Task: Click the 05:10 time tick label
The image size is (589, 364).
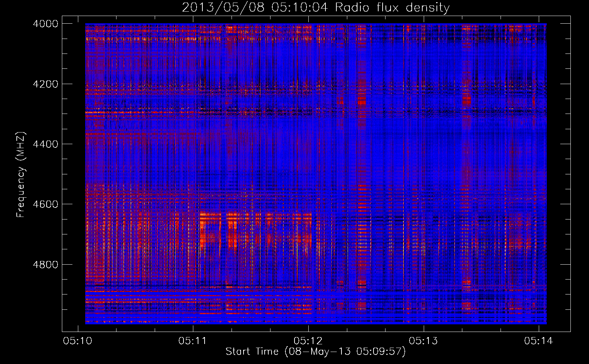Action: [78, 341]
